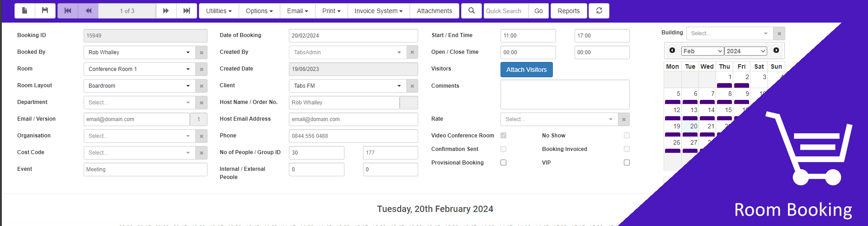Image resolution: width=868 pixels, height=226 pixels.
Task: Click the button beside Host Name field
Action: tap(409, 103)
